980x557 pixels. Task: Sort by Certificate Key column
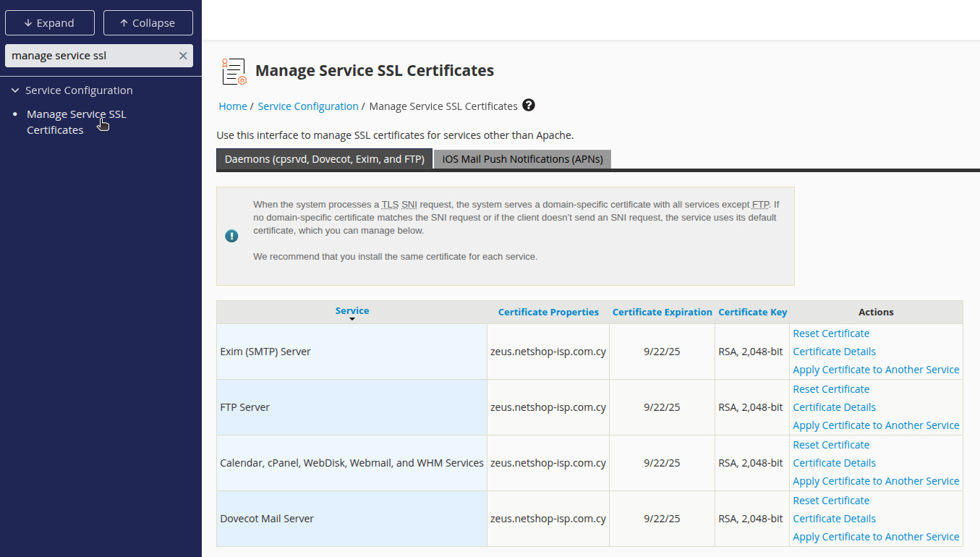(x=753, y=312)
